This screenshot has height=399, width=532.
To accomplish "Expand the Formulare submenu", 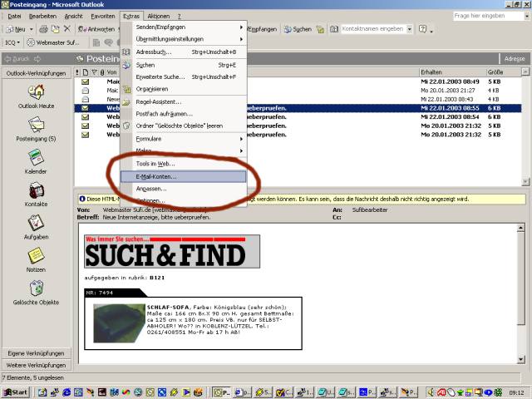I will tap(183, 138).
